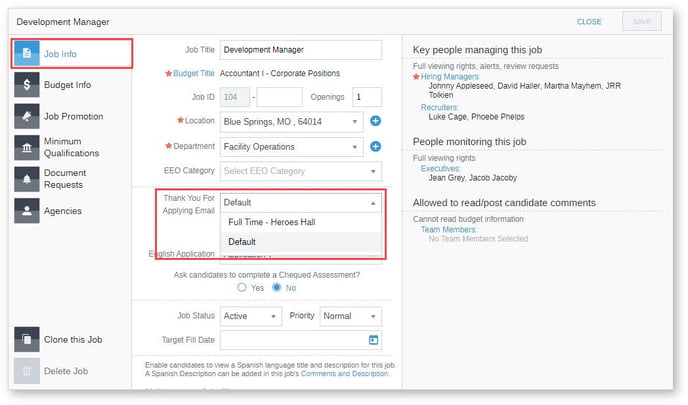Open Document Requests bell icon
688x405 pixels.
27,179
